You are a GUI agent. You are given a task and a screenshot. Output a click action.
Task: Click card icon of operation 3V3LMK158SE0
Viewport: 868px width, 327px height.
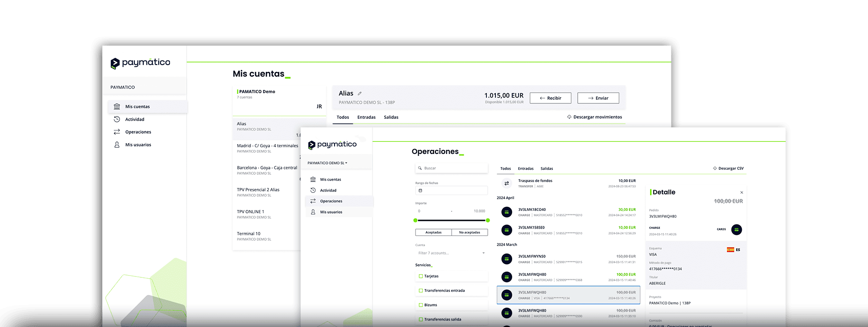(x=507, y=230)
